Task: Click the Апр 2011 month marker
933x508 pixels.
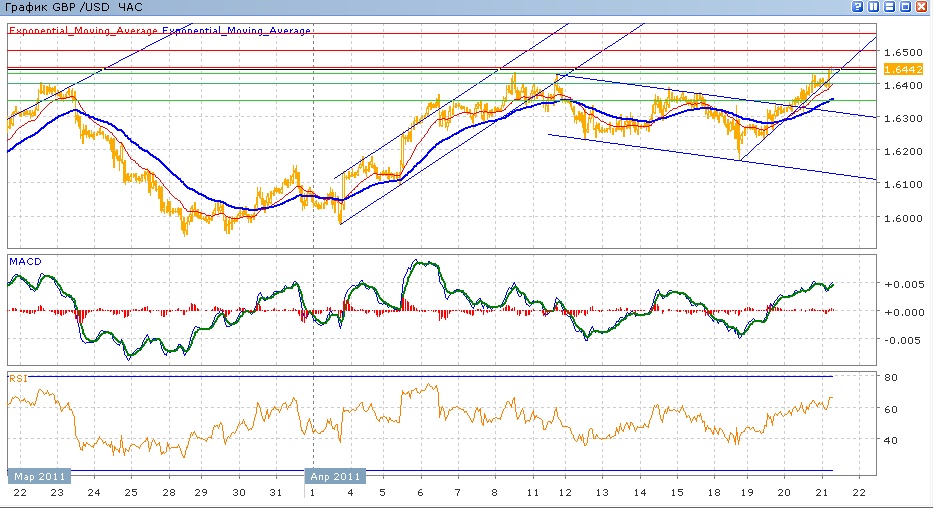Action: point(336,476)
